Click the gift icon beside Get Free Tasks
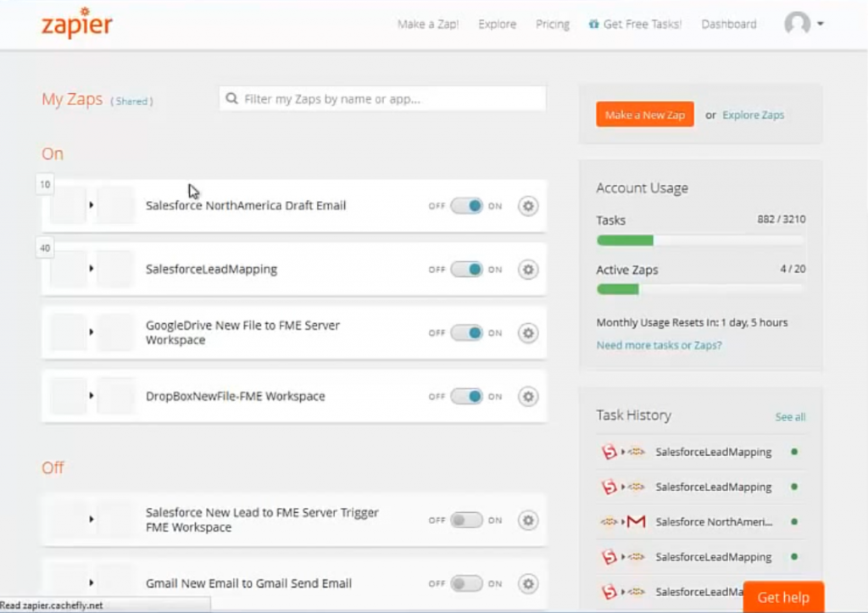Image resolution: width=868 pixels, height=613 pixels. click(593, 24)
